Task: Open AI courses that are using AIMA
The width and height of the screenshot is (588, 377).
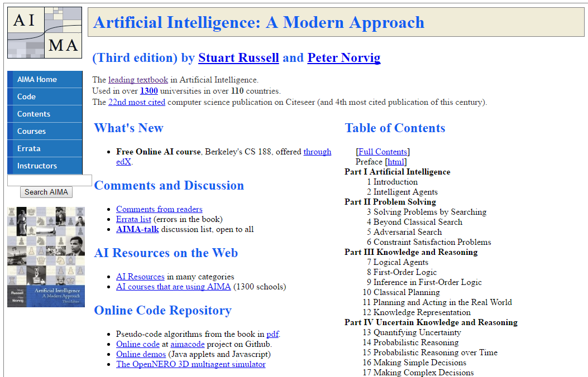Action: point(173,287)
